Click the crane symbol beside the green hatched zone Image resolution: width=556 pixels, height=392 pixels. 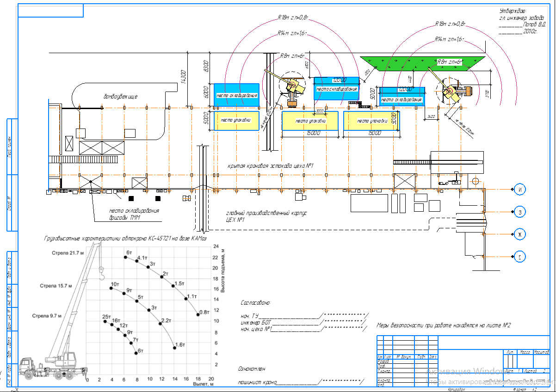click(451, 92)
